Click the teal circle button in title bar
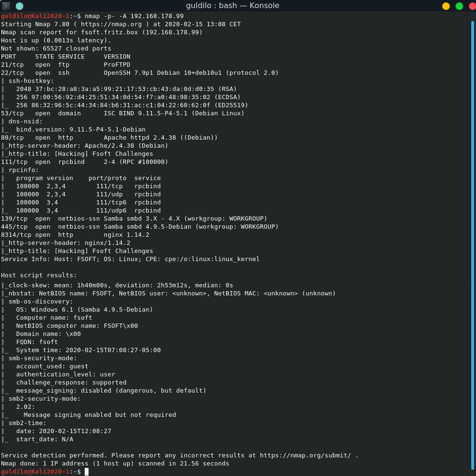 pyautogui.click(x=20, y=6)
